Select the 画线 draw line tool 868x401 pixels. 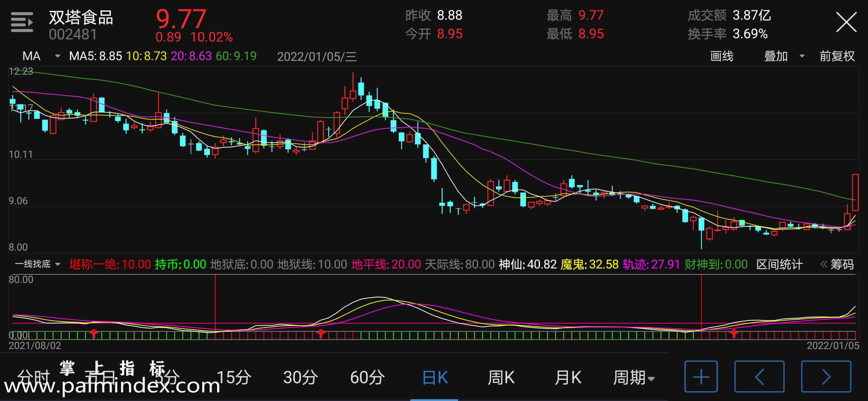pos(721,56)
